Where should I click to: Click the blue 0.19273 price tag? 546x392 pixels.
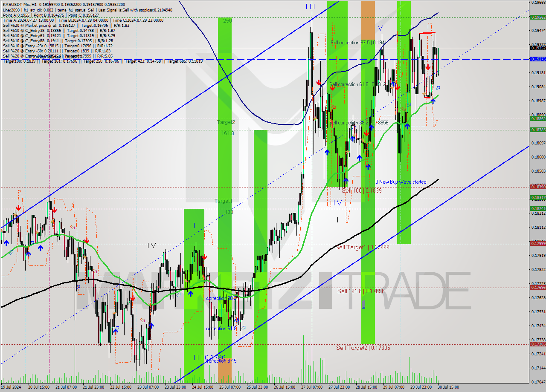click(537, 59)
